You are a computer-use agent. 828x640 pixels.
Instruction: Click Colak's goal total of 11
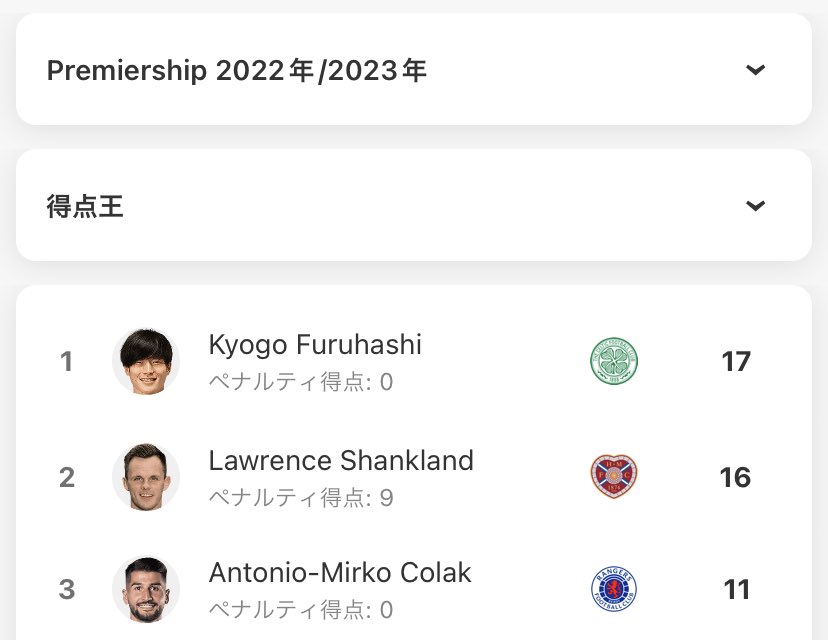[737, 590]
